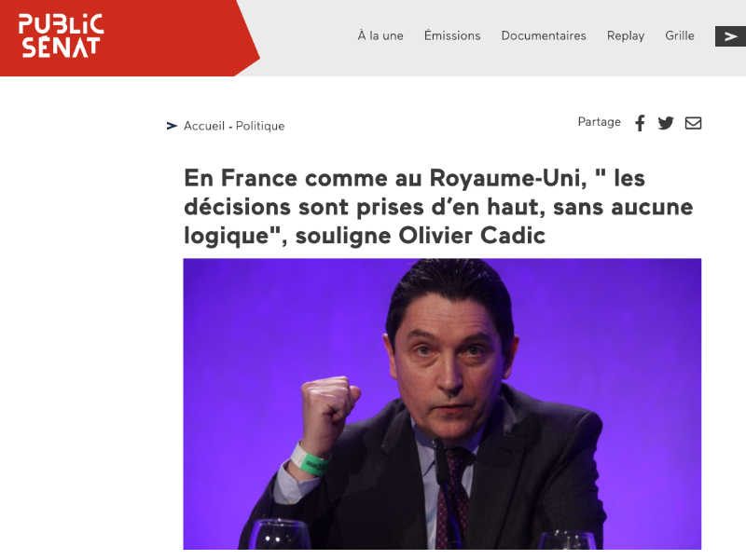Go to Documentaires section
The width and height of the screenshot is (746, 560).
click(x=544, y=35)
